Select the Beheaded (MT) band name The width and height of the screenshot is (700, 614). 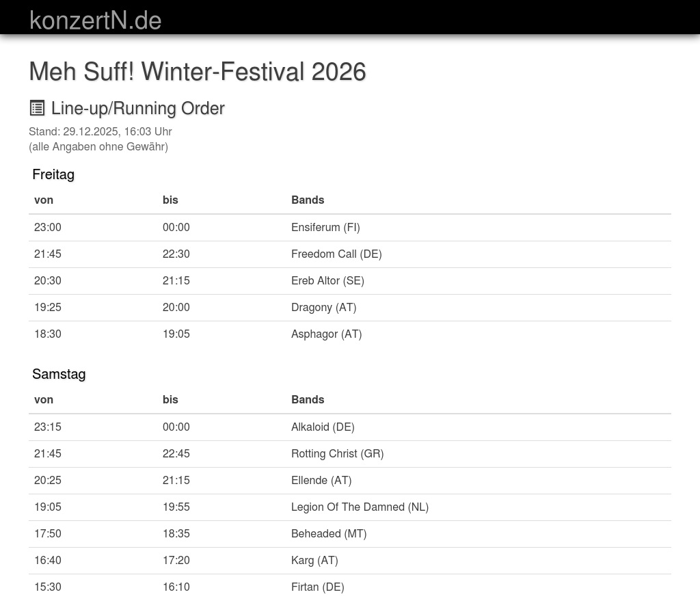[329, 534]
